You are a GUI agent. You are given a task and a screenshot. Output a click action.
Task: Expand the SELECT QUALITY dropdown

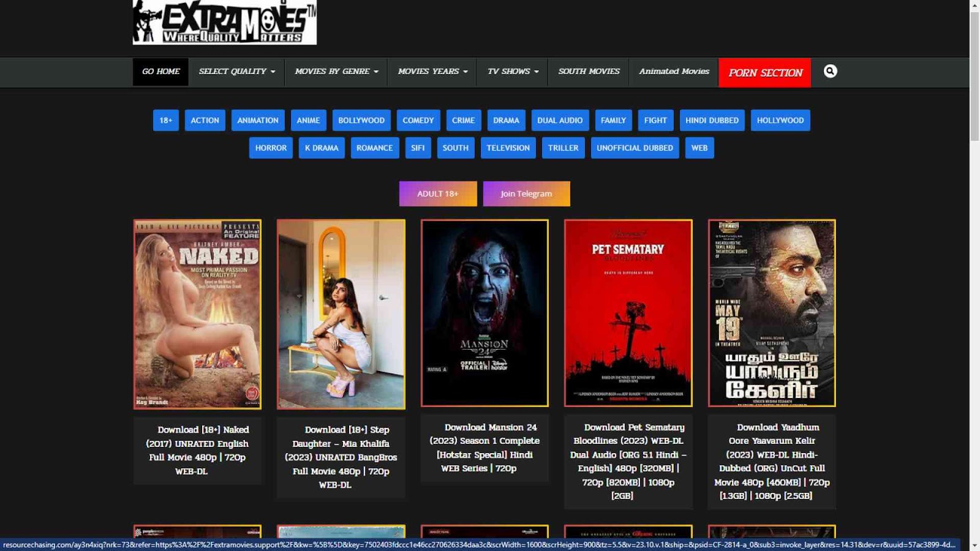click(236, 72)
